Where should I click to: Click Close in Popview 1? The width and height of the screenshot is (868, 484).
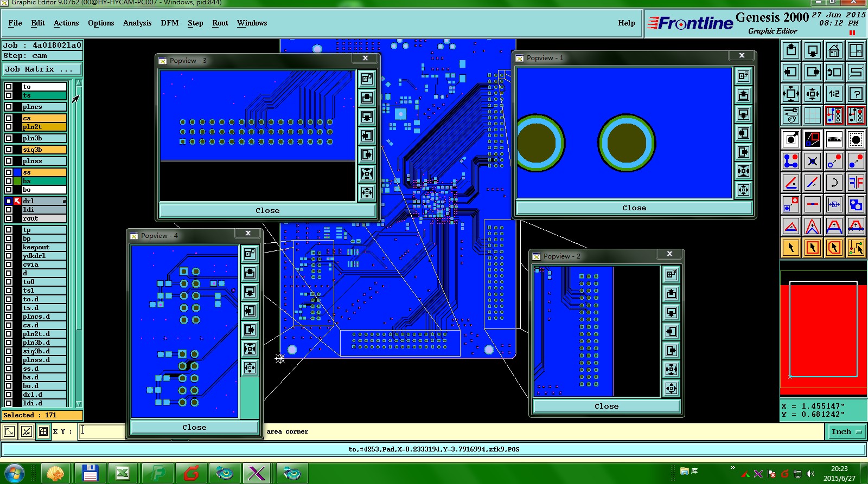pos(634,208)
